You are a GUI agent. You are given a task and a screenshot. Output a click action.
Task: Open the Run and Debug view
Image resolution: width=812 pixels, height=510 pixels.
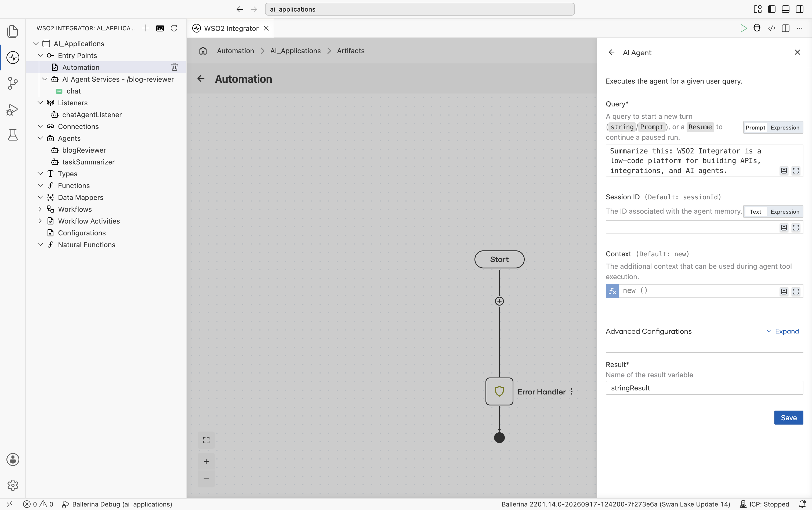[12, 109]
